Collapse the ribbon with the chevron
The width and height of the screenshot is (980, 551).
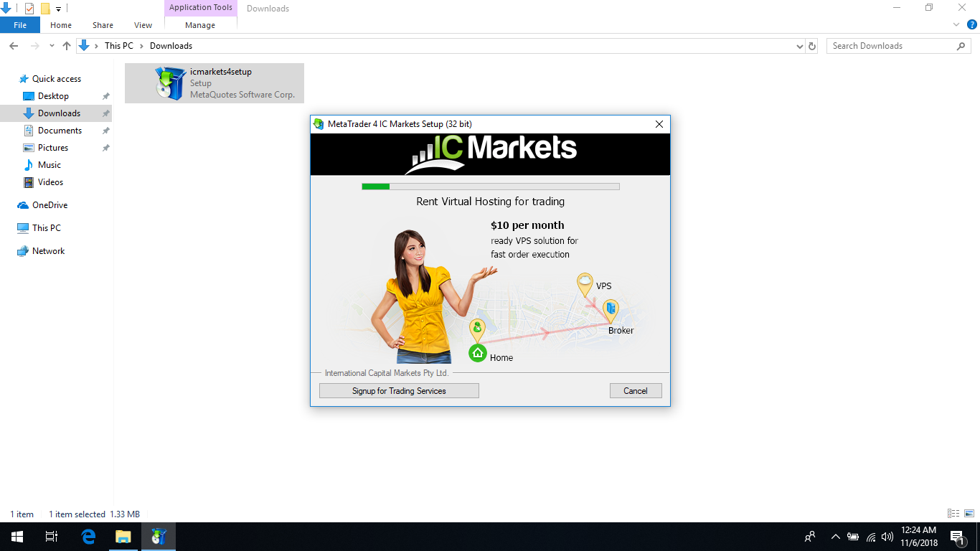[x=956, y=24]
